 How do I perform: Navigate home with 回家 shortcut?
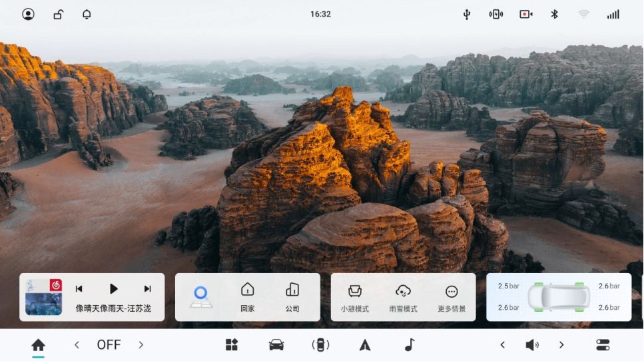[x=248, y=297]
